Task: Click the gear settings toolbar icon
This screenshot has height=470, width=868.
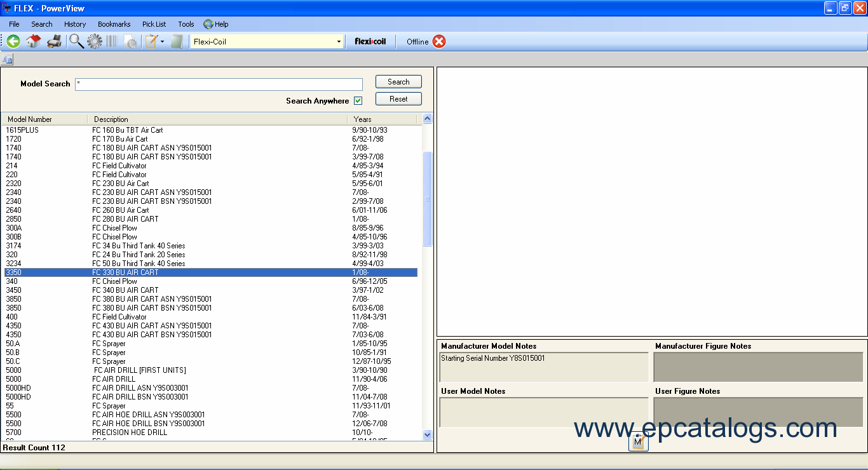Action: point(95,41)
